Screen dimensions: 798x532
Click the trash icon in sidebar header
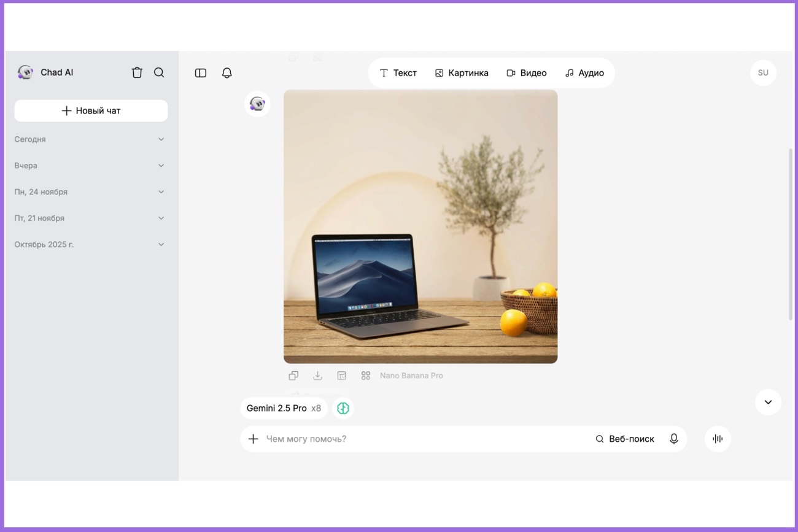137,72
